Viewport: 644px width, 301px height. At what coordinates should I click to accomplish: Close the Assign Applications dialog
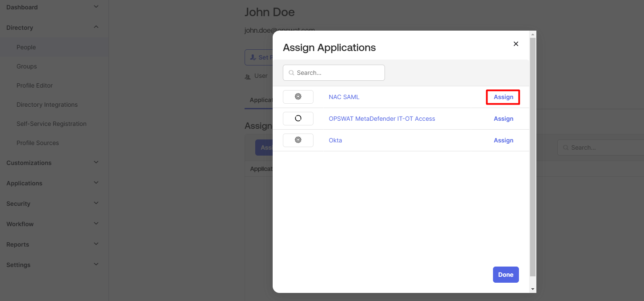(516, 44)
